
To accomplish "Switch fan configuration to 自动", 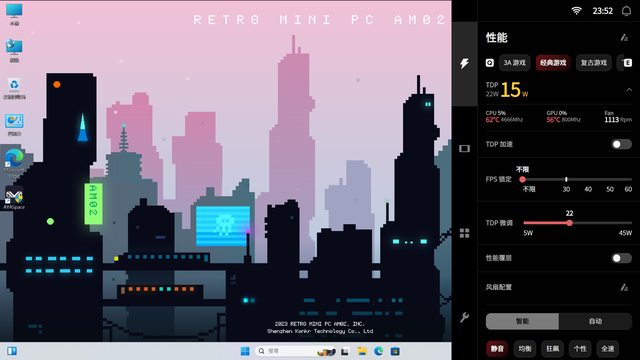I will 596,321.
